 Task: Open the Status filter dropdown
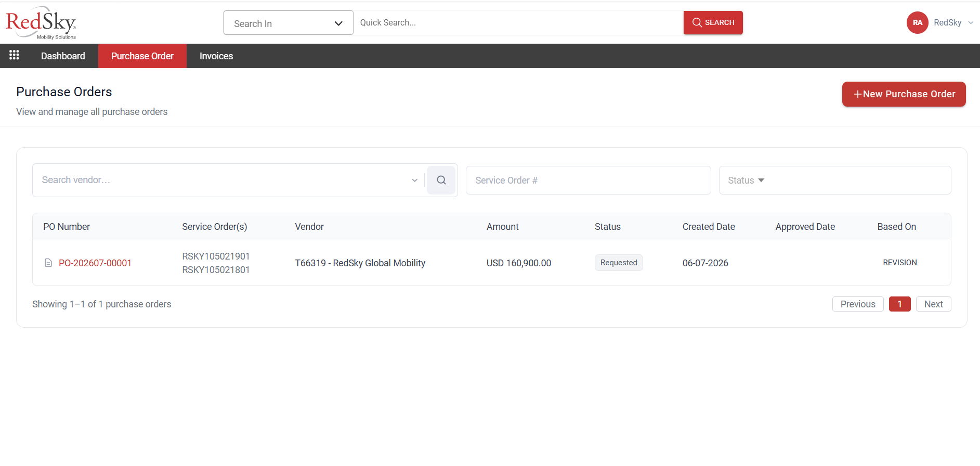click(835, 180)
